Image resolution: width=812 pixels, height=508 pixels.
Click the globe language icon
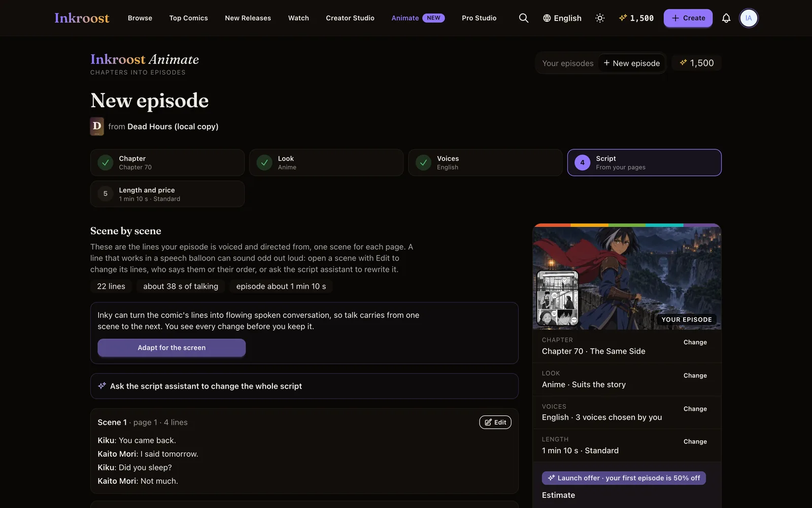(547, 18)
